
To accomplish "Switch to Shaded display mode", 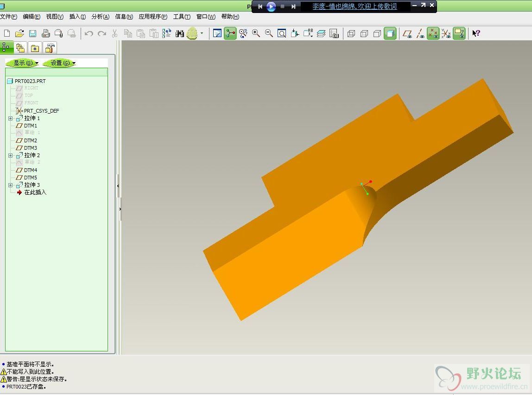I will [x=390, y=33].
